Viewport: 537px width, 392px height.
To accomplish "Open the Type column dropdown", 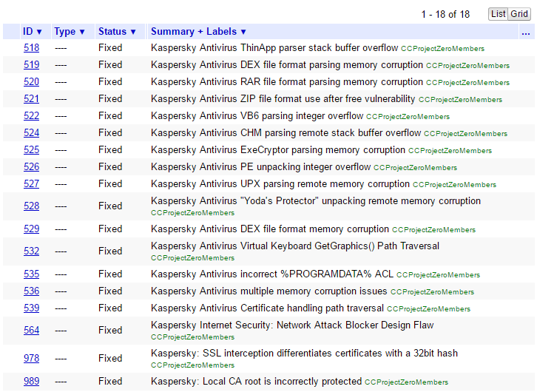I will [x=70, y=32].
